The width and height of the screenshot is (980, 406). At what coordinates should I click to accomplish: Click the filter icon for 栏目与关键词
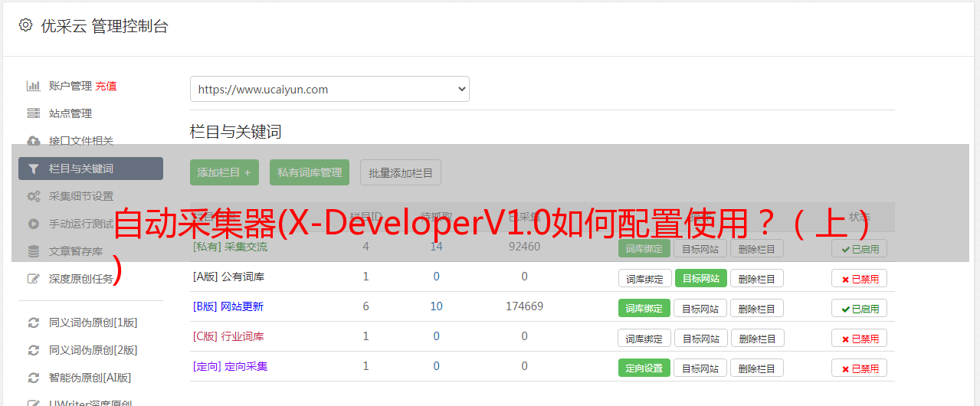(33, 169)
